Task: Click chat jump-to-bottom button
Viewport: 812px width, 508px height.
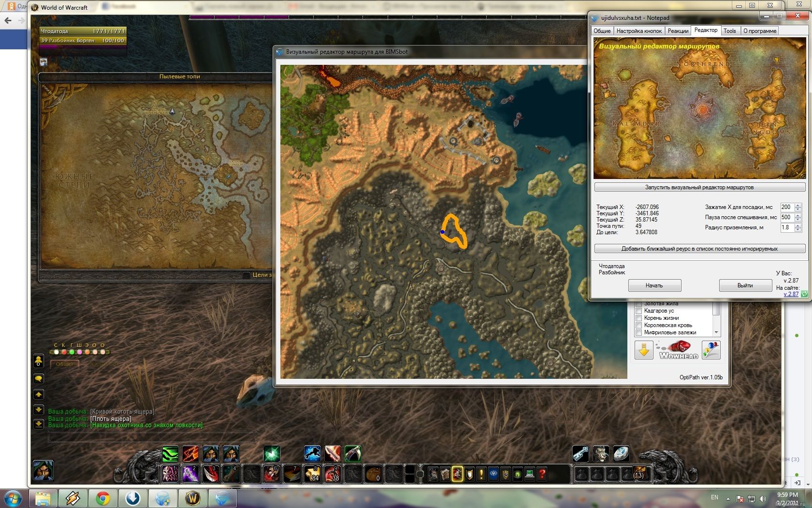Action: tap(39, 424)
